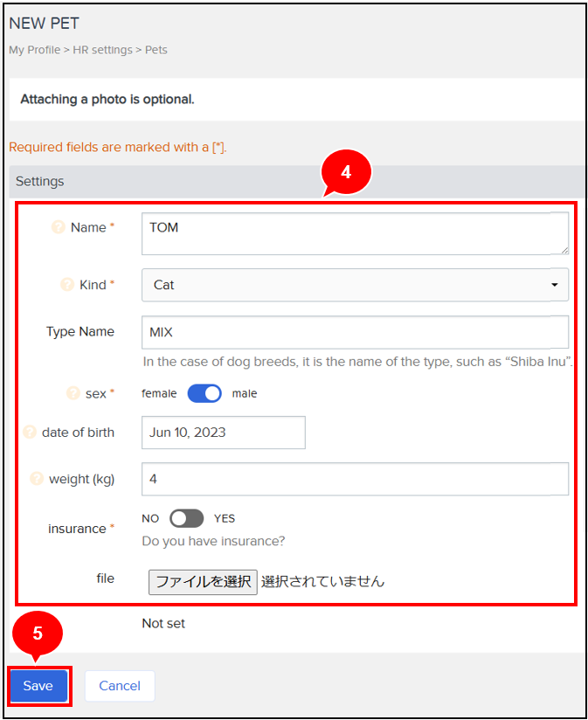Cancel the new pet form
Viewport: 588px width, 720px height.
[120, 686]
